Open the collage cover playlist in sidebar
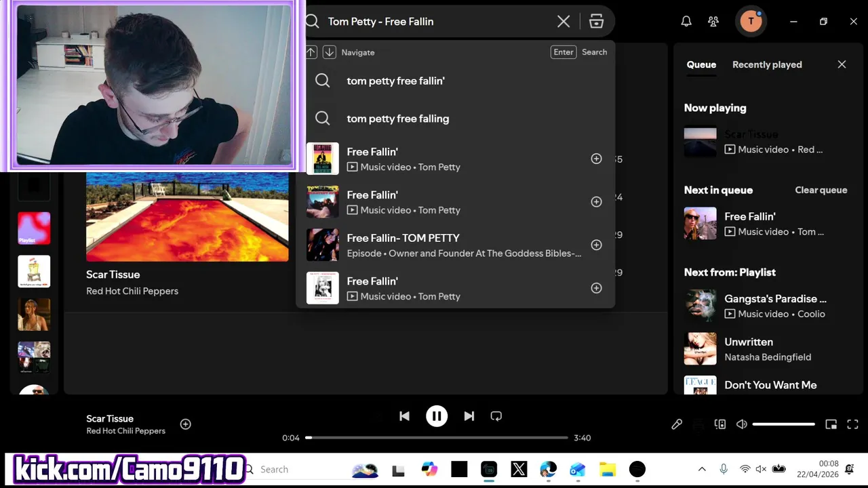The image size is (868, 488). (34, 357)
